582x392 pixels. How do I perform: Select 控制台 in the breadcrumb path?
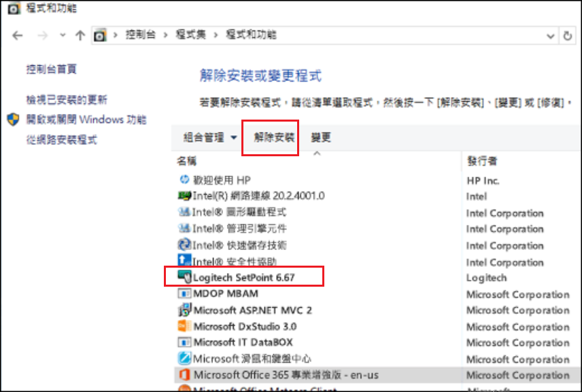[x=140, y=35]
